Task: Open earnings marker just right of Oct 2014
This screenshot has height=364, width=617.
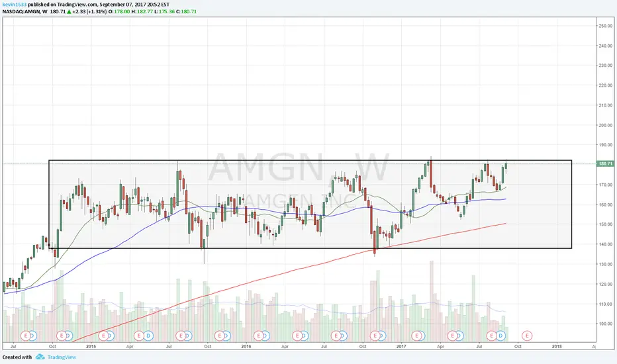Action: (62, 336)
